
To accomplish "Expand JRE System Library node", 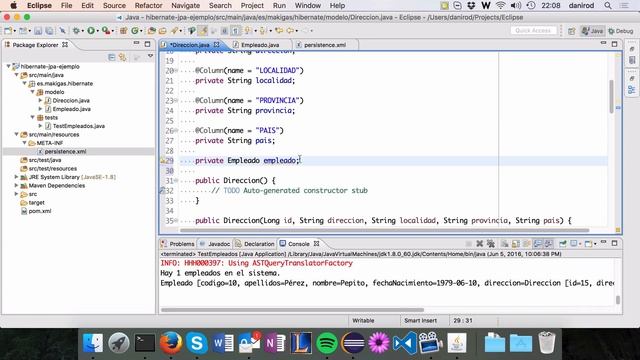I will tap(17, 177).
